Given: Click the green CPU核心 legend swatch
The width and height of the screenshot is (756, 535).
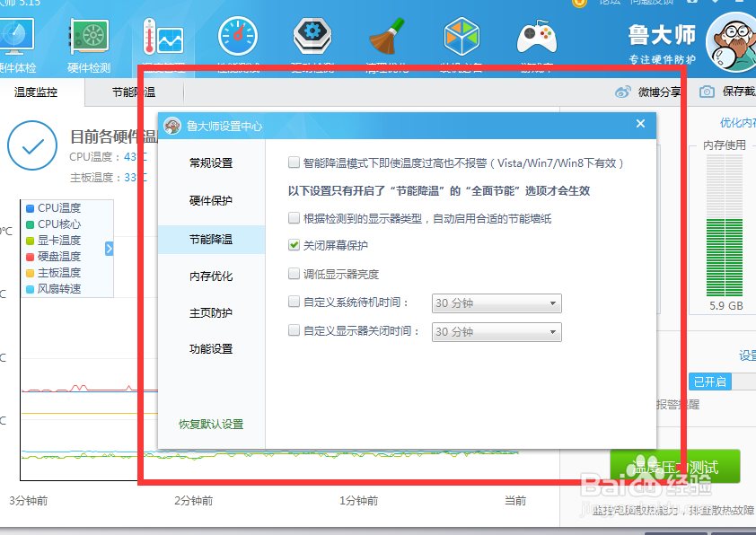Looking at the screenshot, I should point(30,224).
